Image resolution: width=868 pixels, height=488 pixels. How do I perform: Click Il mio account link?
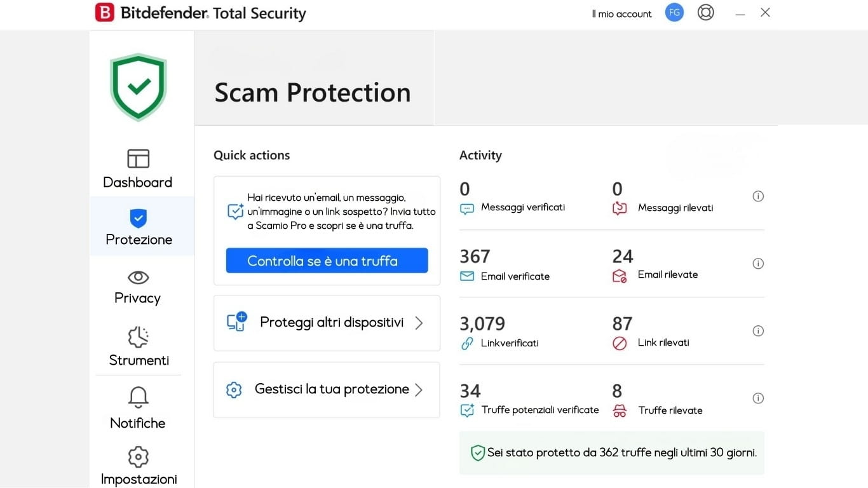pyautogui.click(x=621, y=14)
